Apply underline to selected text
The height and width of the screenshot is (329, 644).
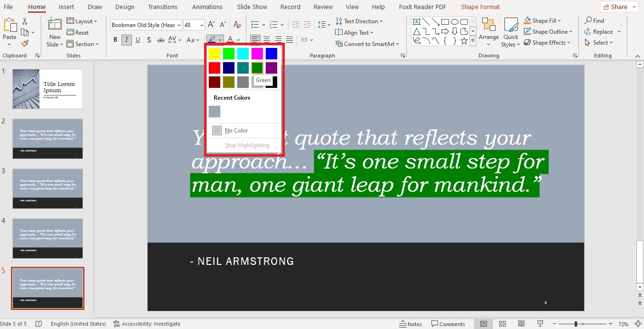[138, 40]
